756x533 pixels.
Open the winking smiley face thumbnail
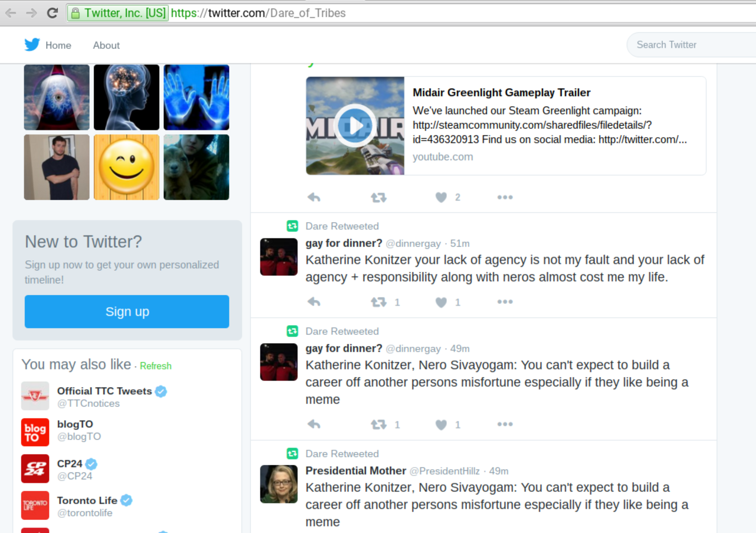(x=126, y=167)
